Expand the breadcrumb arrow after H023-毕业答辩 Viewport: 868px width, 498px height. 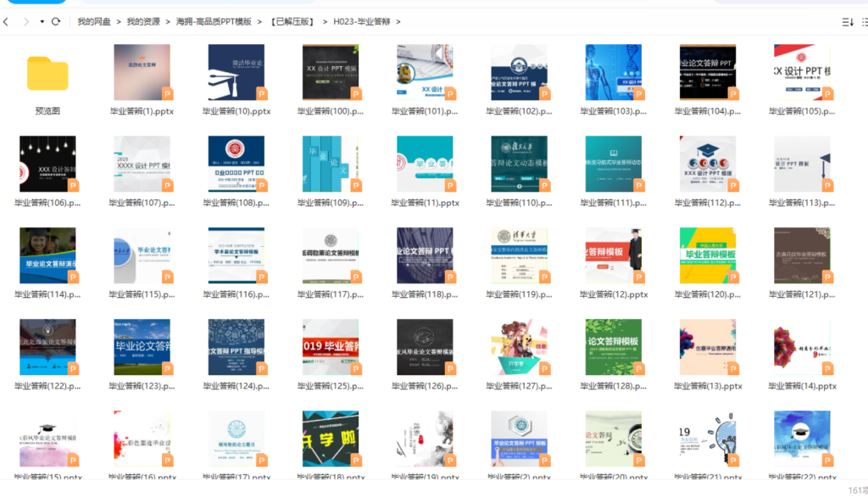click(398, 21)
